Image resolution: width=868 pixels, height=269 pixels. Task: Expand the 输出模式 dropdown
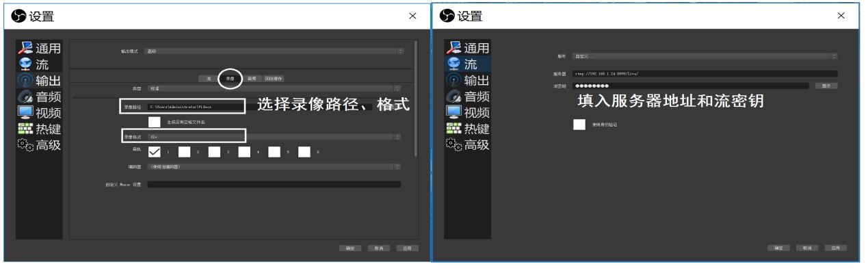pyautogui.click(x=275, y=51)
